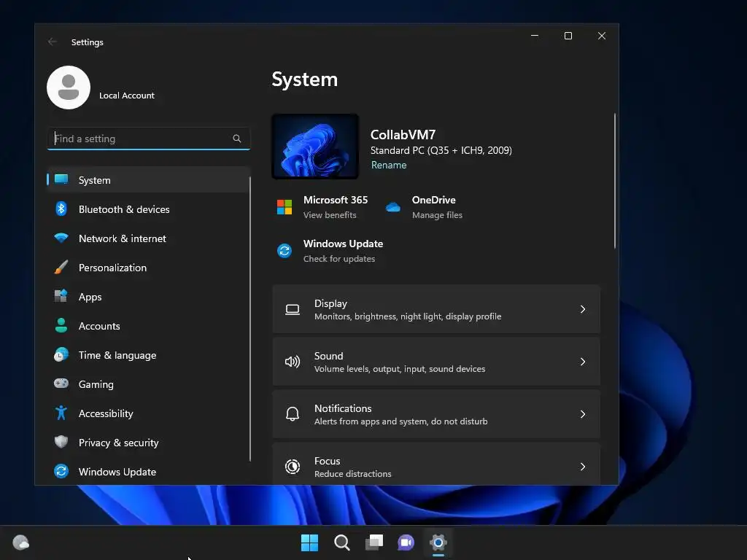The height and width of the screenshot is (560, 747).
Task: Click the main panel vertical scrollbar
Action: (x=614, y=181)
